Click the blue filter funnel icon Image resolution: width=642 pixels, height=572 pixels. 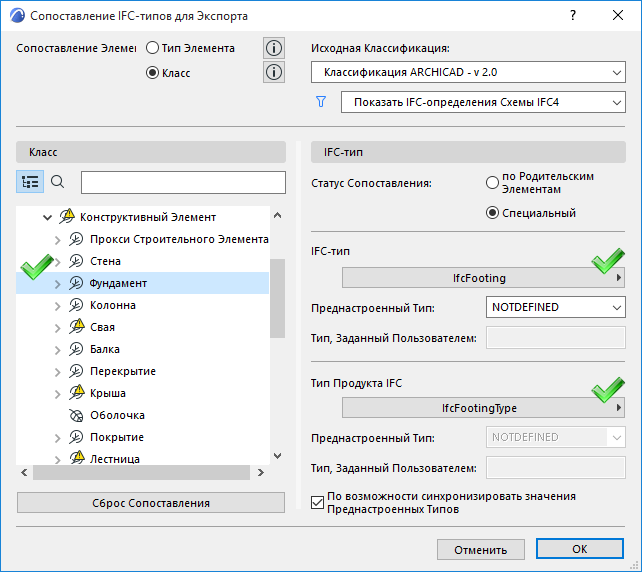point(322,102)
